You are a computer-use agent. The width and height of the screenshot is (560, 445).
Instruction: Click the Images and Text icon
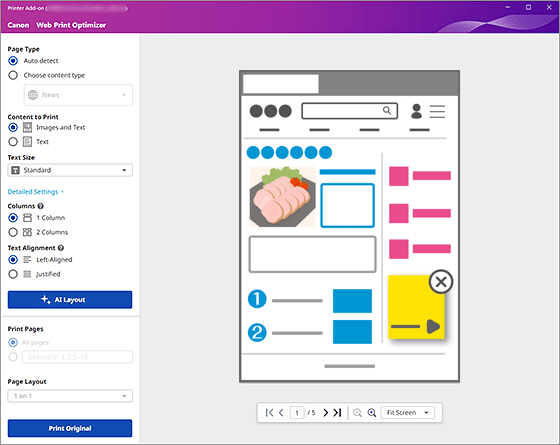coord(28,127)
